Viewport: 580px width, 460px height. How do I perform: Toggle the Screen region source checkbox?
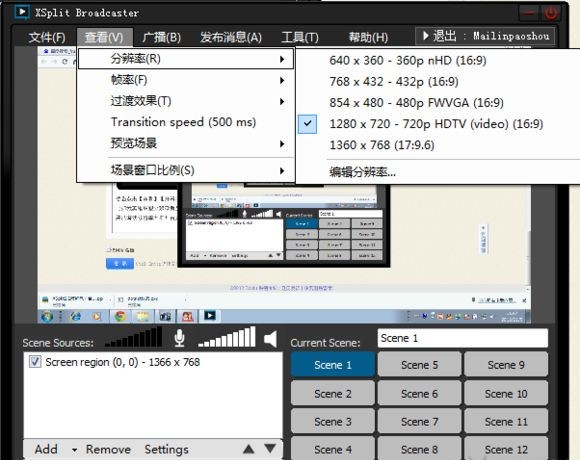(35, 362)
